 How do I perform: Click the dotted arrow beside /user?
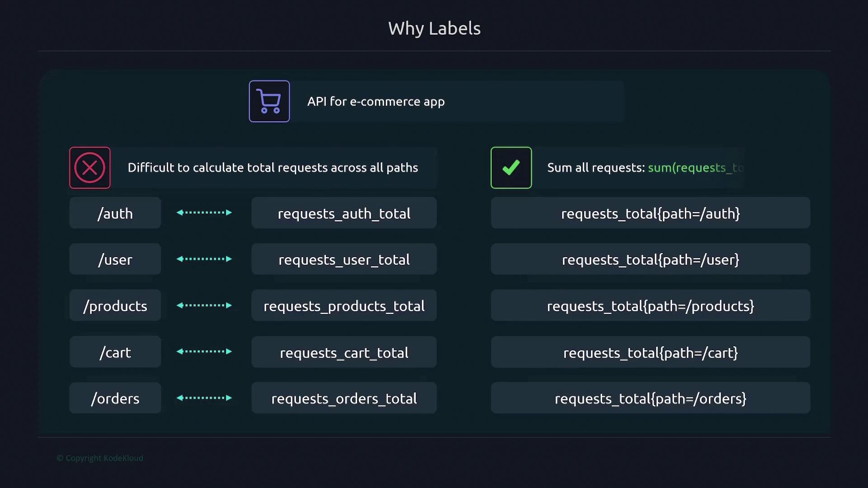pos(204,259)
